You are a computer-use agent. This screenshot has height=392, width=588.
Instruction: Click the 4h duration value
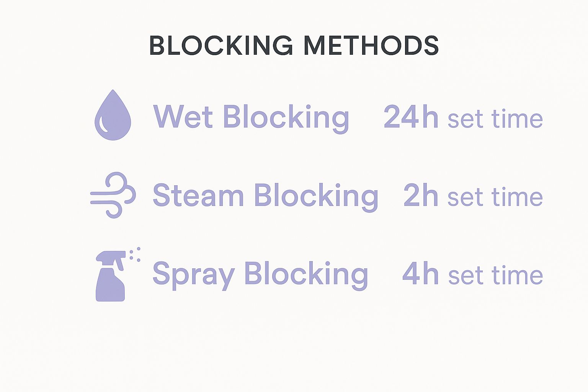[x=420, y=274]
